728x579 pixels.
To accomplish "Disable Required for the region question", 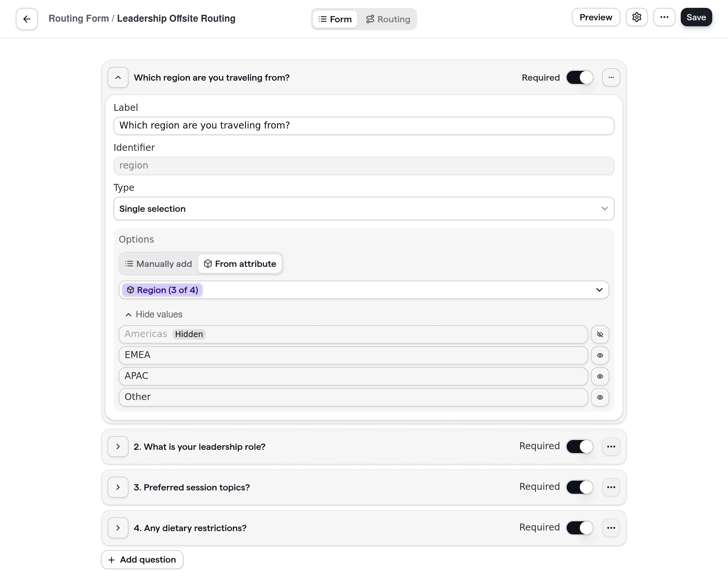I will (579, 77).
